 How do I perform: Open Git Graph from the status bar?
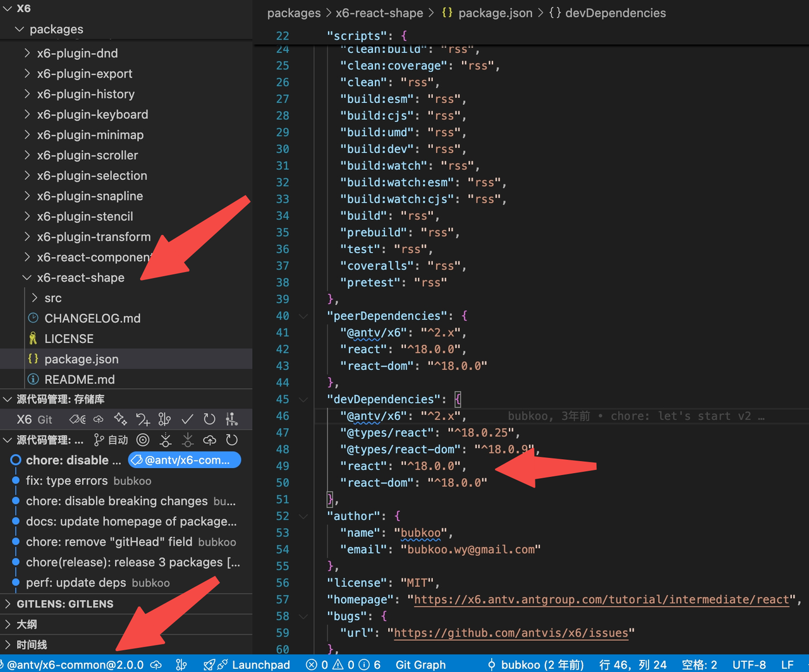tap(420, 664)
